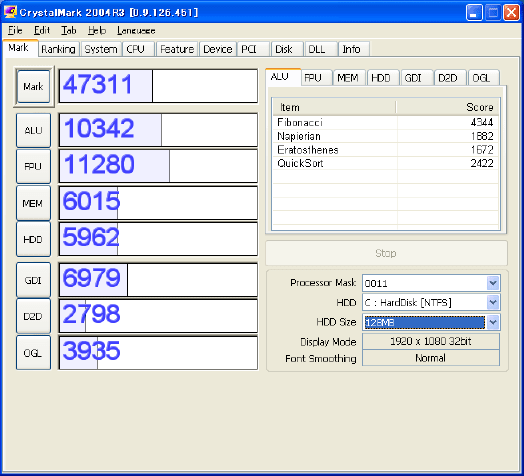Show ALU results detail tab
The width and height of the screenshot is (524, 476).
pyautogui.click(x=283, y=77)
